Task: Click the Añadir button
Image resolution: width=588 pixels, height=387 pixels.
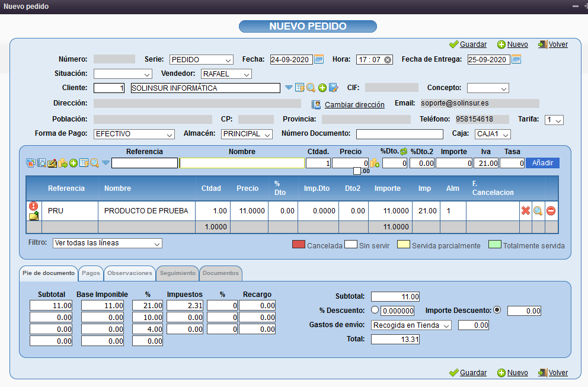Action: [542, 163]
